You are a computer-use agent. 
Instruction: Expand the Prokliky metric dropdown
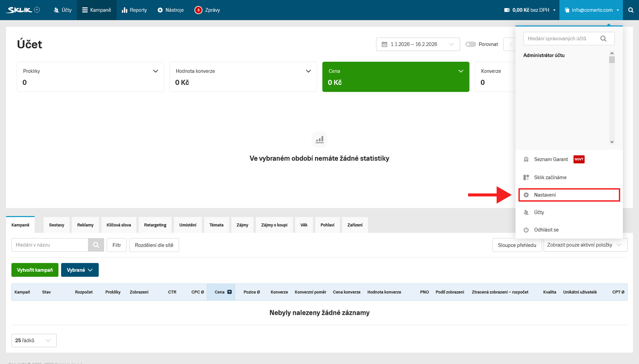tap(155, 71)
